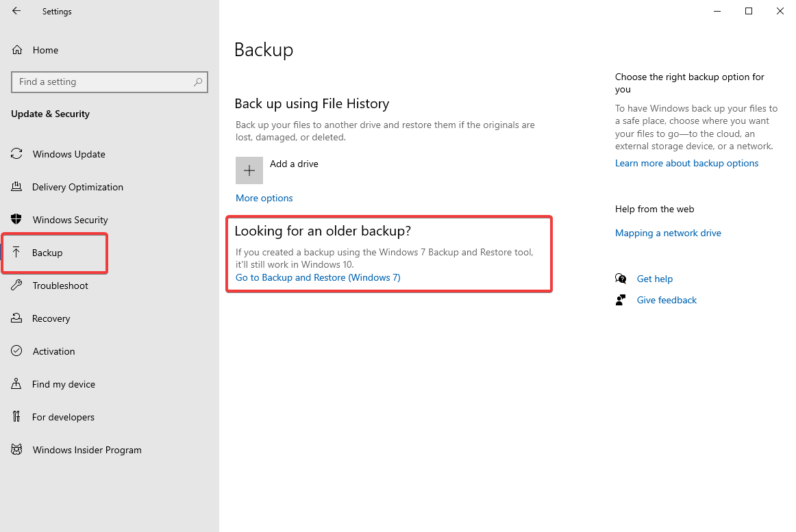Open the Recovery section
796x532 pixels.
pos(16,318)
